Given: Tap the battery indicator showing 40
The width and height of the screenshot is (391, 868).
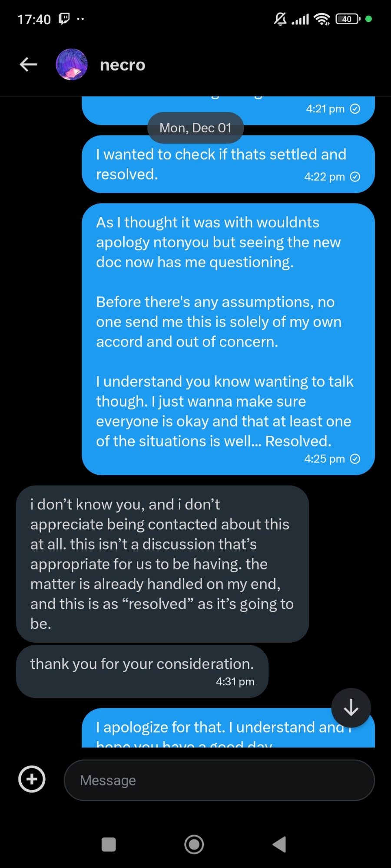Looking at the screenshot, I should pyautogui.click(x=348, y=19).
